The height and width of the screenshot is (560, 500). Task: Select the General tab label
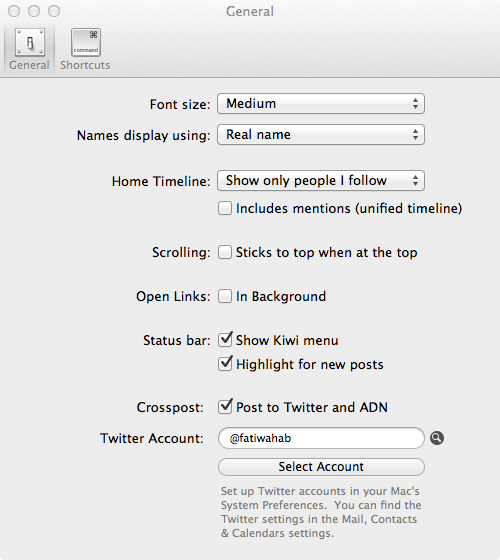(29, 65)
